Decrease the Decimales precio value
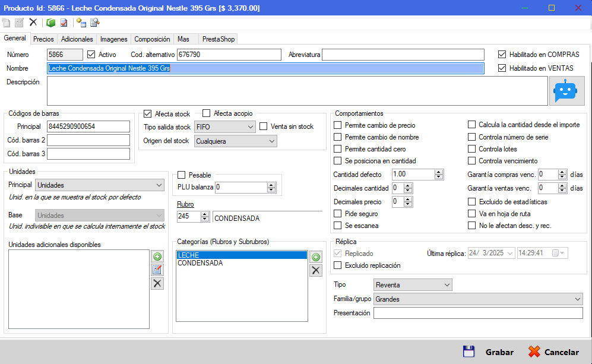Viewport: 592px width, 364px height. tap(408, 204)
